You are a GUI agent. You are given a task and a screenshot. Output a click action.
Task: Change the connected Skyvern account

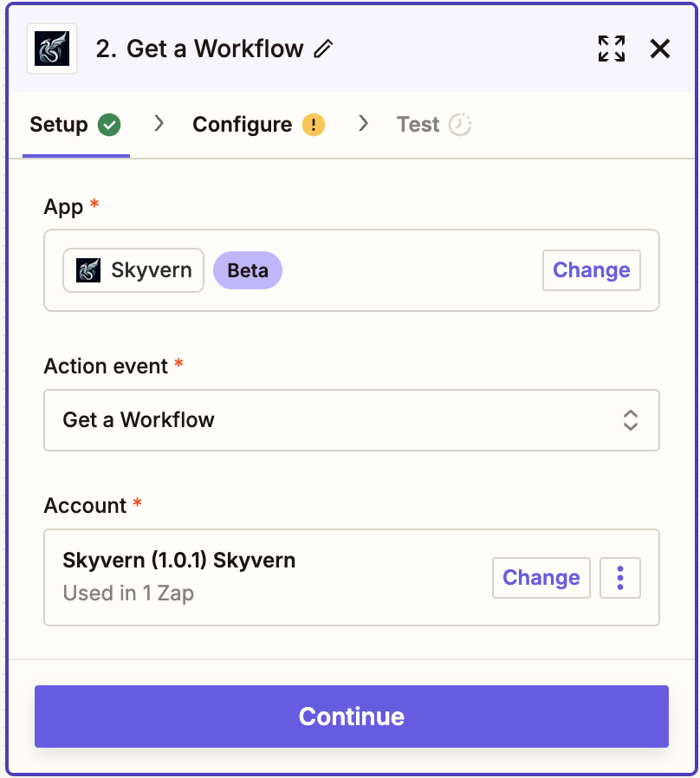(541, 578)
